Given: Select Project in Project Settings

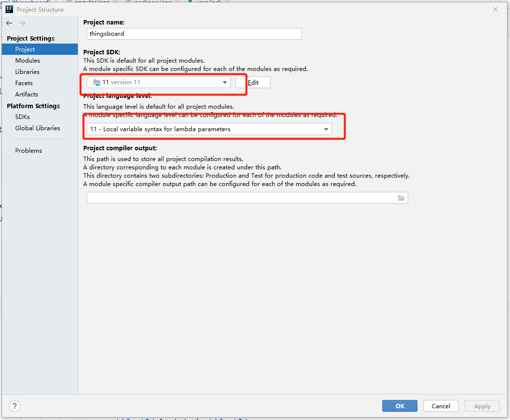Looking at the screenshot, I should (40, 49).
